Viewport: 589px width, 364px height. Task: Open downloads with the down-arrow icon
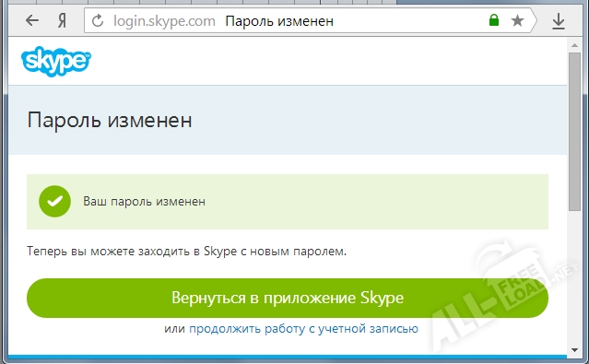pyautogui.click(x=559, y=21)
